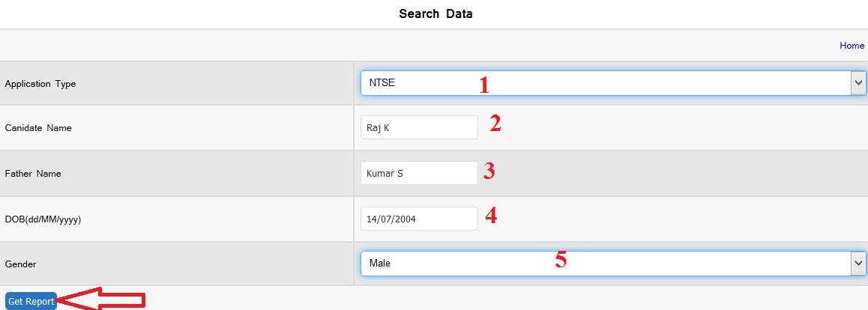Click the Gender label
Screen dimensions: 868x310
pyautogui.click(x=20, y=264)
